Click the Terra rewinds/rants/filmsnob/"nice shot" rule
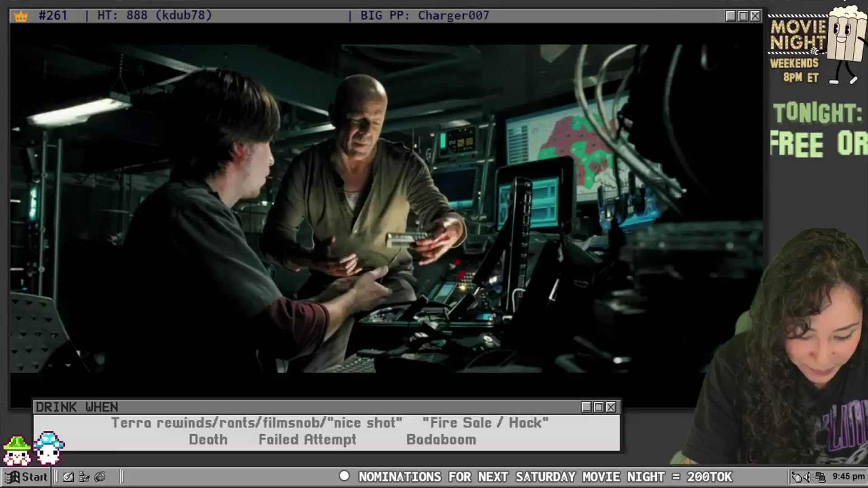Screen dimensions: 868x488 pos(257,423)
